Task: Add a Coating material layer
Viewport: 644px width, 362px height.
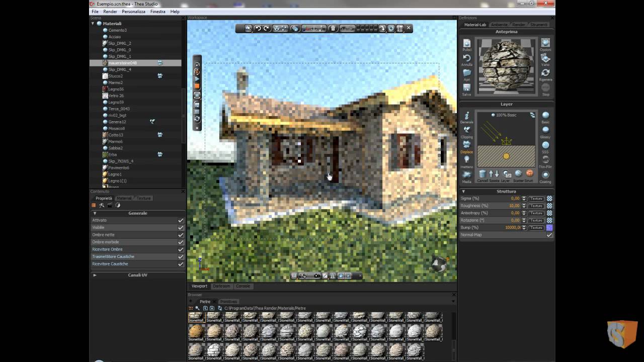Action: tap(545, 174)
